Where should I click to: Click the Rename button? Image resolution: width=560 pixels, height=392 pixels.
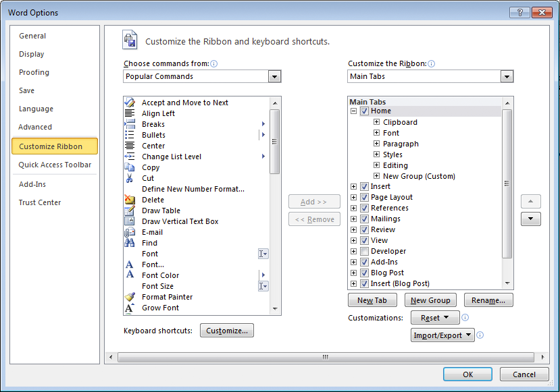click(488, 300)
